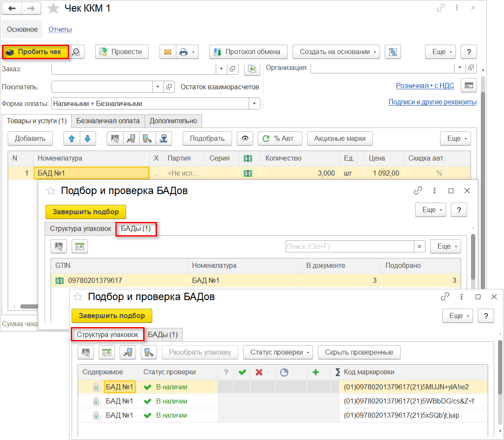The width and height of the screenshot is (504, 440).
Task: Open Заказ field open-form icon
Action: tap(232, 69)
